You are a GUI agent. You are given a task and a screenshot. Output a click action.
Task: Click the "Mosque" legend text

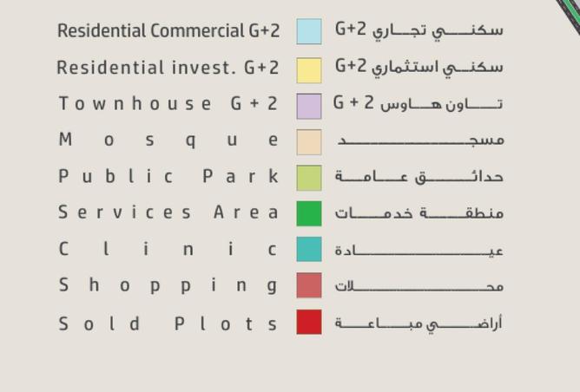pos(168,140)
